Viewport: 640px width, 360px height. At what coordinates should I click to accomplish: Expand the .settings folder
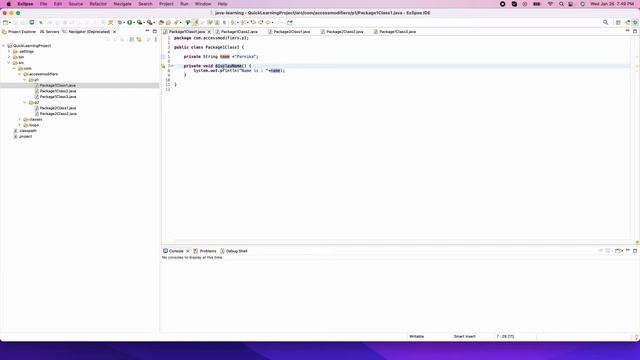pyautogui.click(x=9, y=51)
